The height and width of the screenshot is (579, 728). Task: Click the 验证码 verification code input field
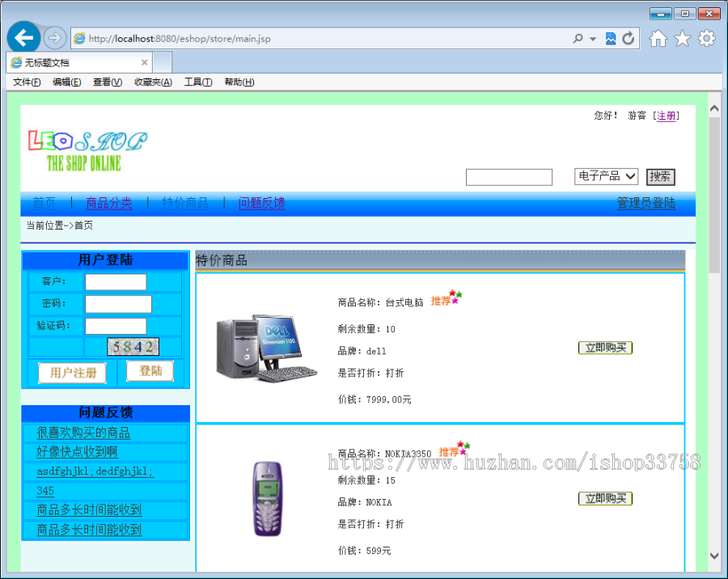pyautogui.click(x=115, y=326)
